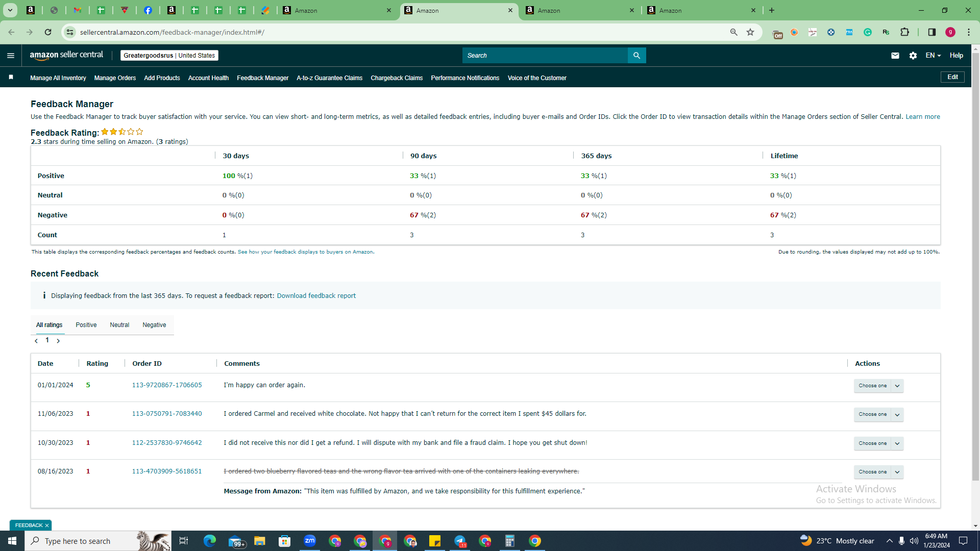Open Zoom from the taskbar
The width and height of the screenshot is (980, 551).
pos(310,541)
